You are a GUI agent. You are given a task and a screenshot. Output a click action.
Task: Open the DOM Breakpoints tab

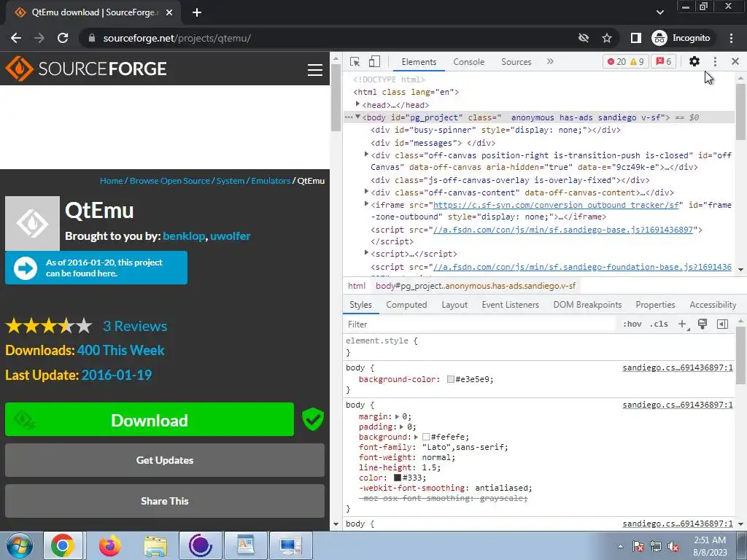[x=587, y=305]
